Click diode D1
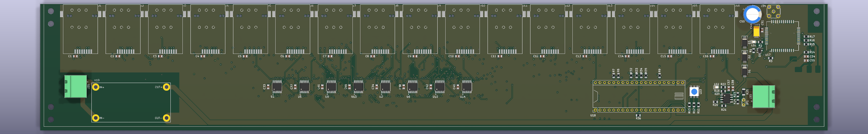The image size is (868, 134). click(x=745, y=71)
